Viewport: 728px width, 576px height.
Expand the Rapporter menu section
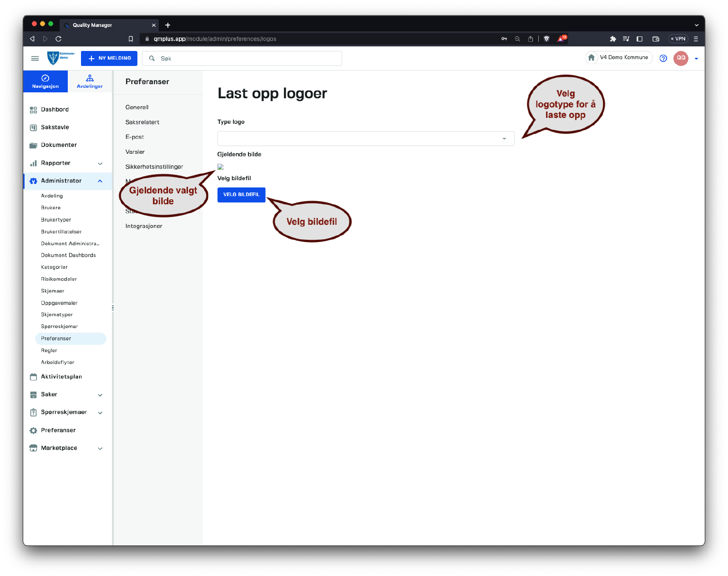100,163
